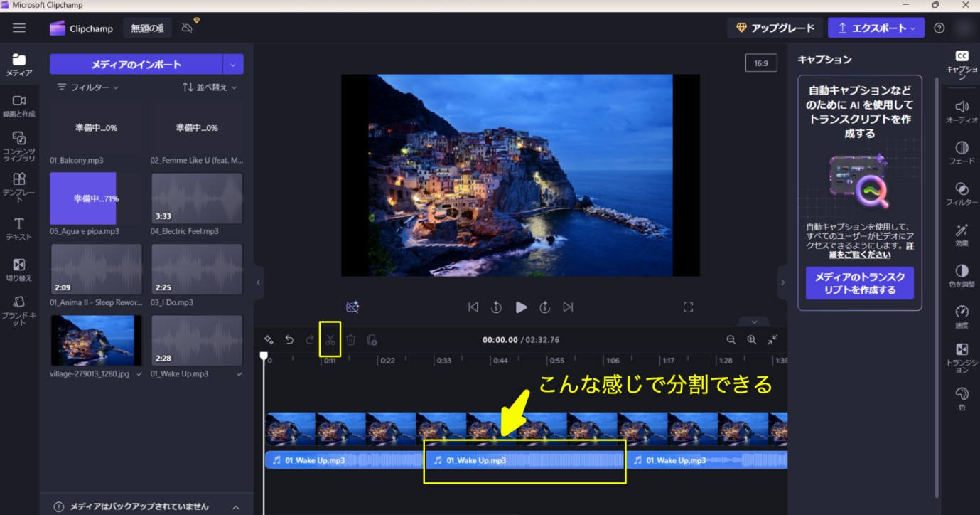Edit the 無題の project title field
Image resolution: width=980 pixels, height=515 pixels.
pos(148,28)
